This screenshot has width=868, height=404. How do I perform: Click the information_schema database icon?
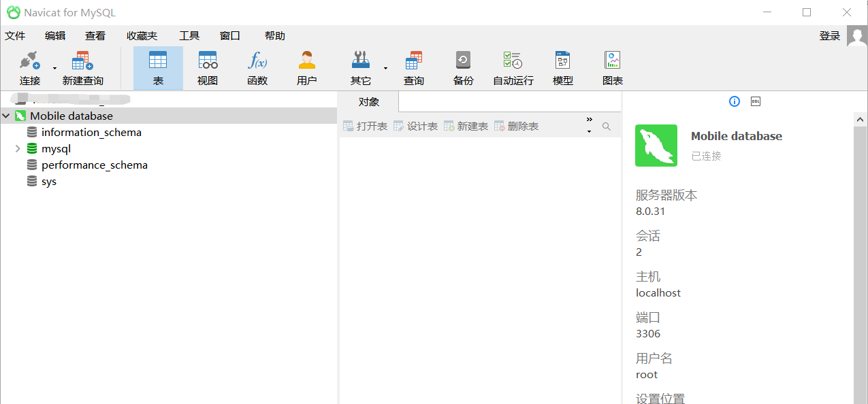[32, 133]
